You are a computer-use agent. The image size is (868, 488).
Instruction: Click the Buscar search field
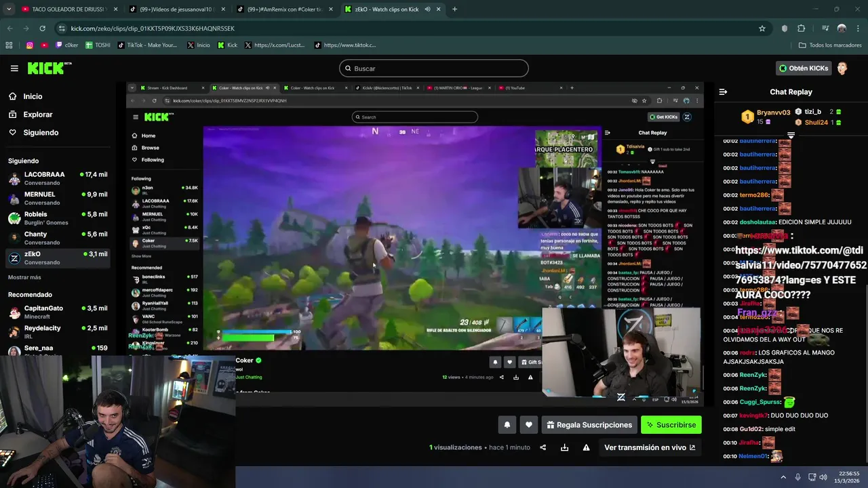click(434, 68)
